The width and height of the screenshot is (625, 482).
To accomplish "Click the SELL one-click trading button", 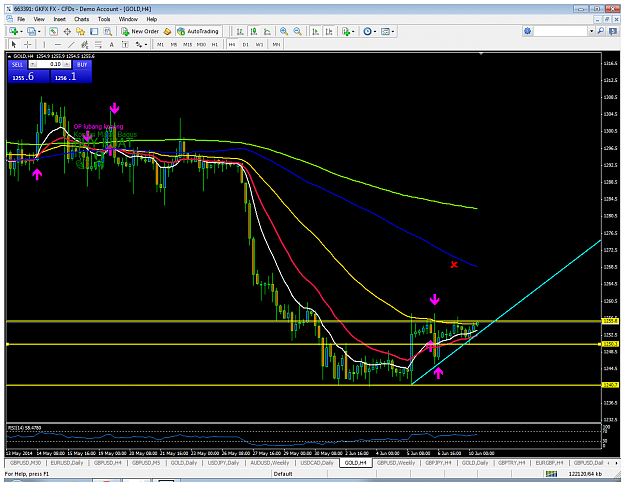I will [x=17, y=64].
